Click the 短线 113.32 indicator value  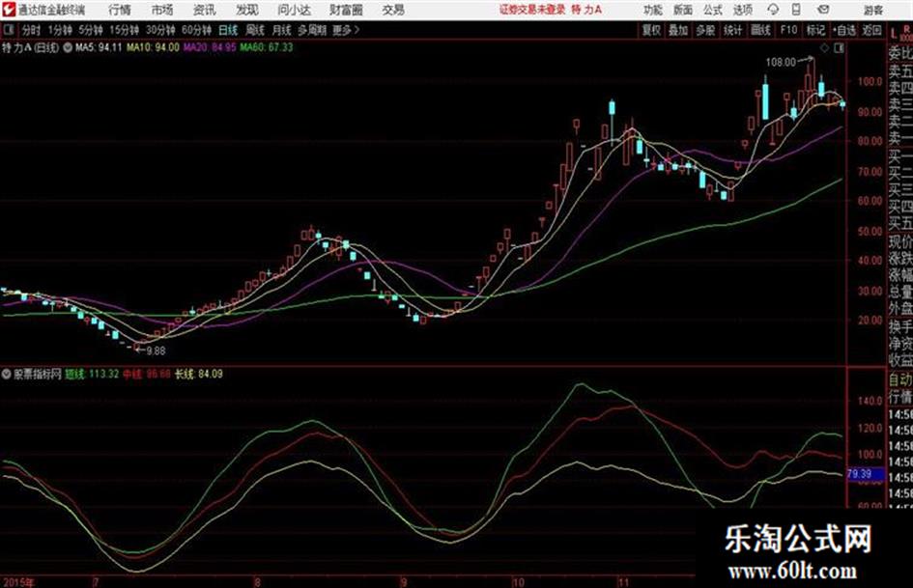point(92,375)
